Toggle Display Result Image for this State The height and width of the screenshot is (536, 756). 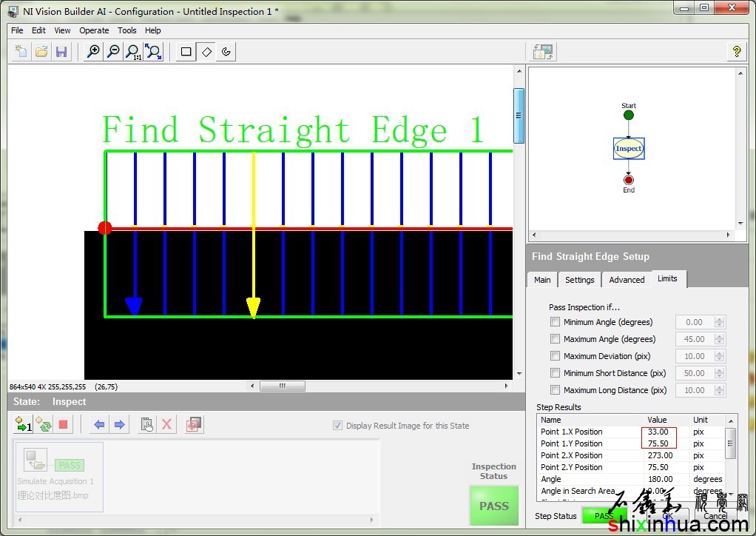coord(337,426)
